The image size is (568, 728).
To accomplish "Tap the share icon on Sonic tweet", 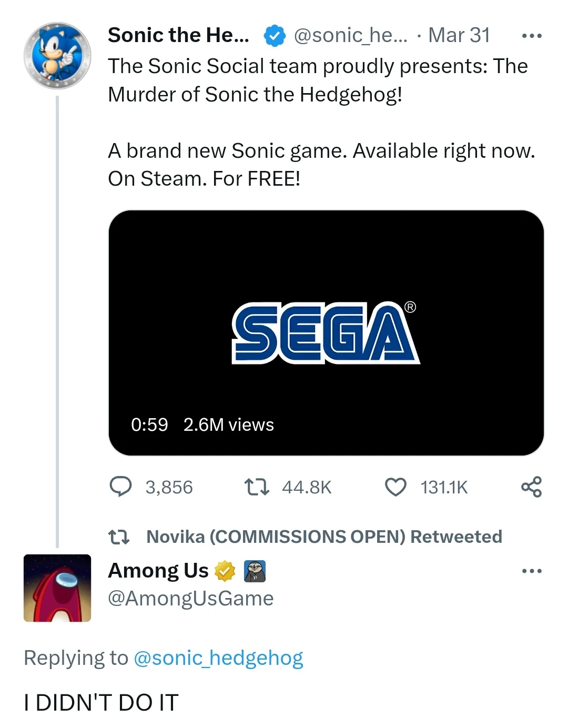I will click(x=531, y=487).
